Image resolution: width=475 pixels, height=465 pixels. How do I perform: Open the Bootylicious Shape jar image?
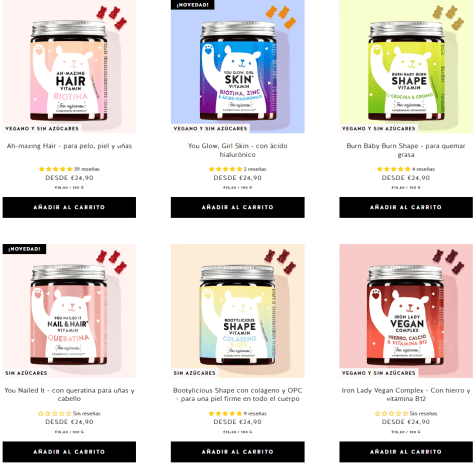[x=238, y=311]
